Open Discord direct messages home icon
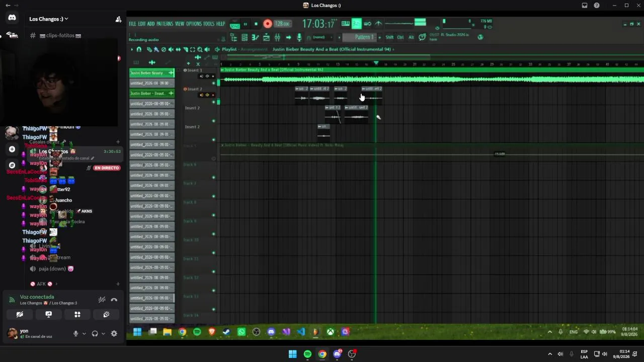Viewport: 644px width, 362px height. 12,18
